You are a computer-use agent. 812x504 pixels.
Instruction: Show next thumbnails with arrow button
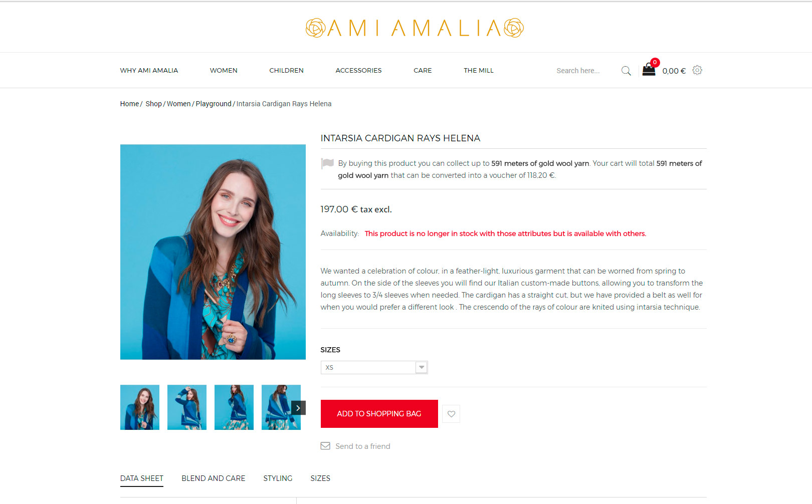pyautogui.click(x=298, y=408)
